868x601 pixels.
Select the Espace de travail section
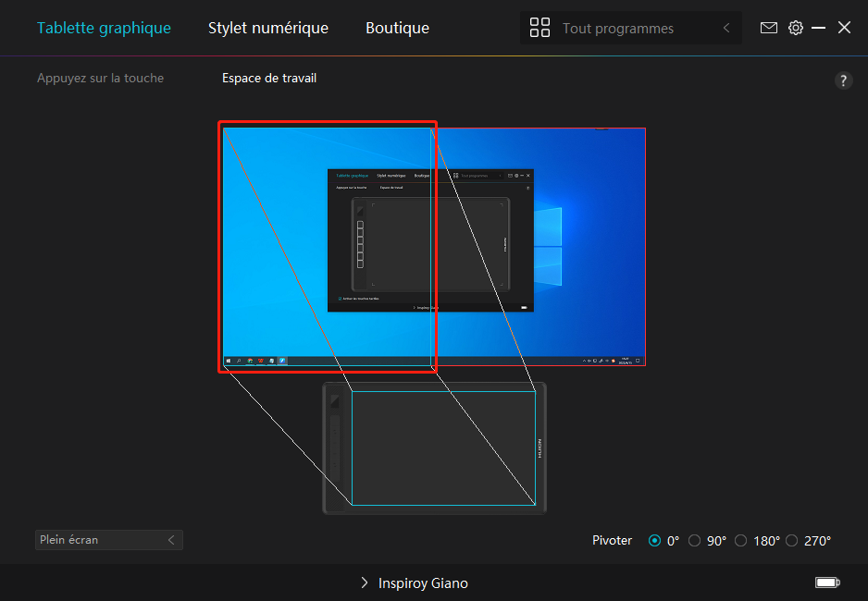(269, 79)
